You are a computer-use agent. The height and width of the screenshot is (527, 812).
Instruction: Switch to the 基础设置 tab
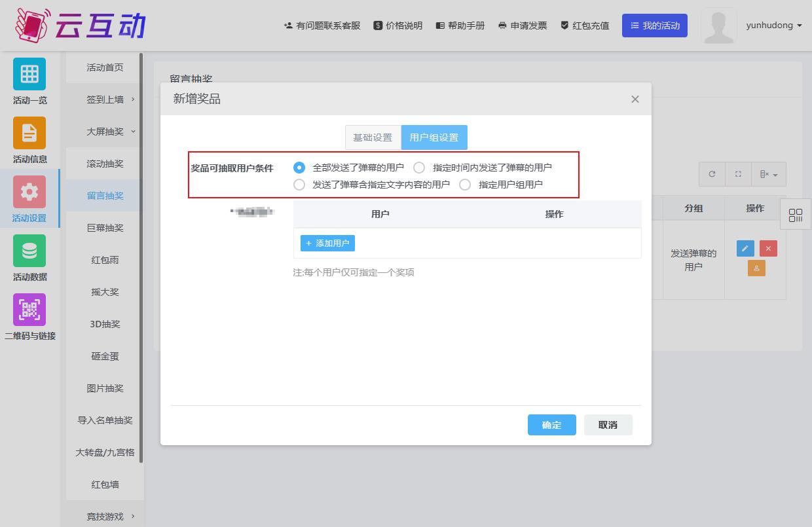(373, 137)
